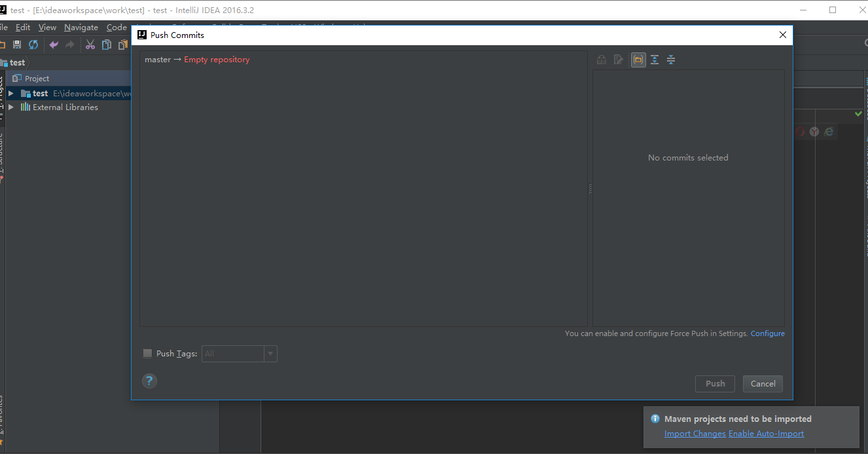Maximize the IntelliJ IDEA window

(x=833, y=10)
